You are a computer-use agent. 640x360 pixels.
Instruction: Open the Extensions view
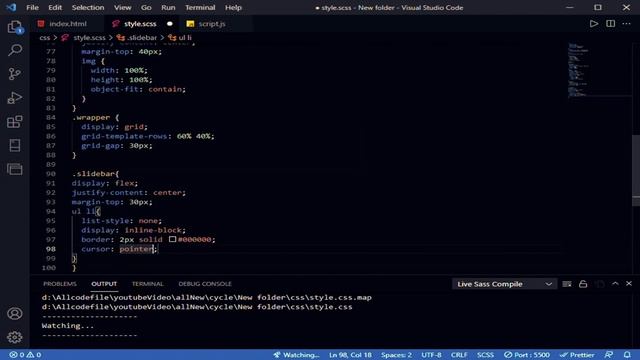15,122
